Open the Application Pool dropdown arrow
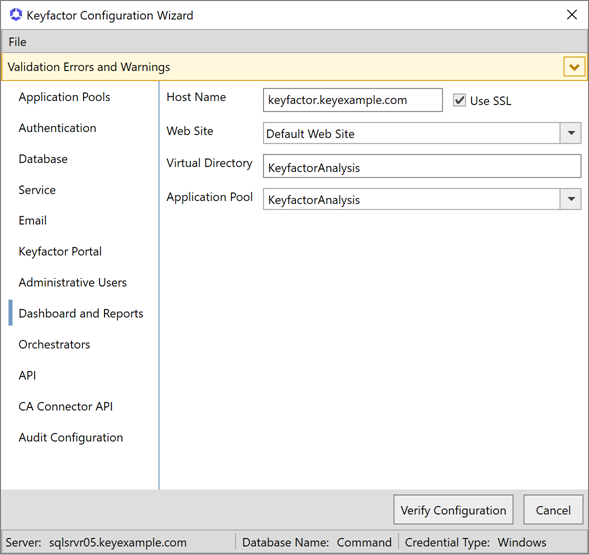 tap(571, 199)
